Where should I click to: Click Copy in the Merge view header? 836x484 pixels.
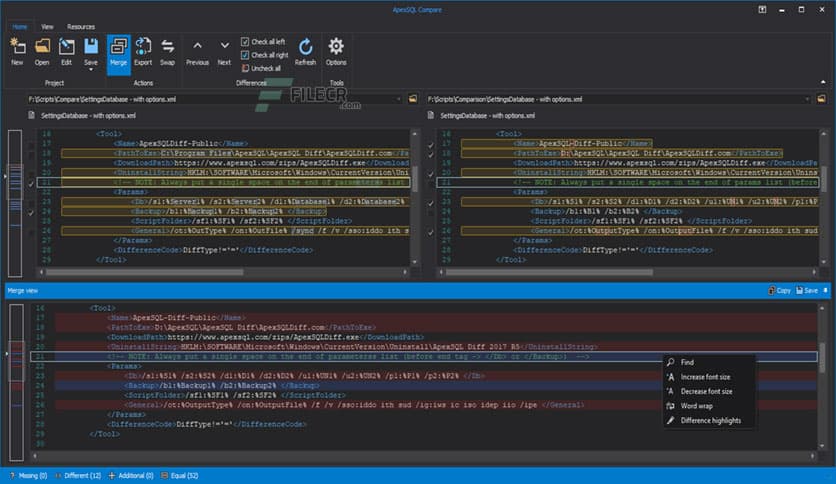coord(779,291)
